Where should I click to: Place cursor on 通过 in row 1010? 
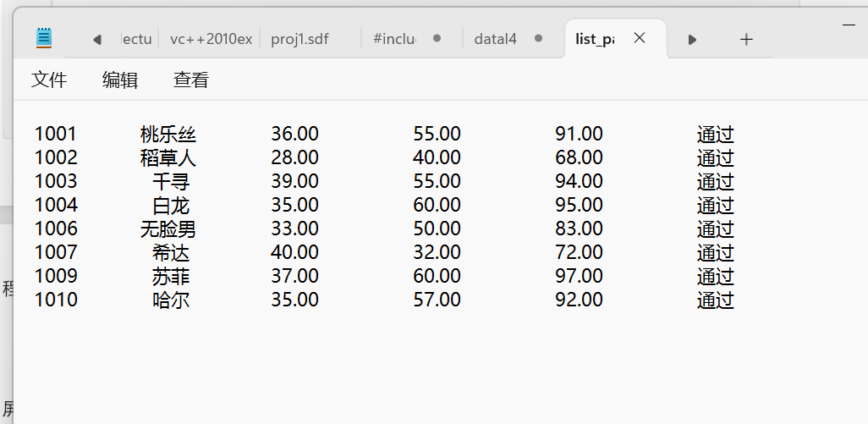coord(715,300)
